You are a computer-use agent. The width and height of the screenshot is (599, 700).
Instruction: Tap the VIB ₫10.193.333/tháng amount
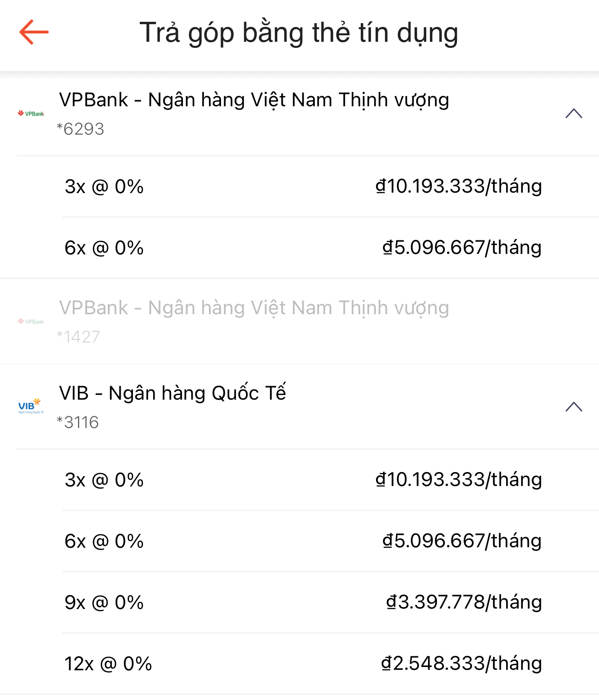[x=459, y=480]
